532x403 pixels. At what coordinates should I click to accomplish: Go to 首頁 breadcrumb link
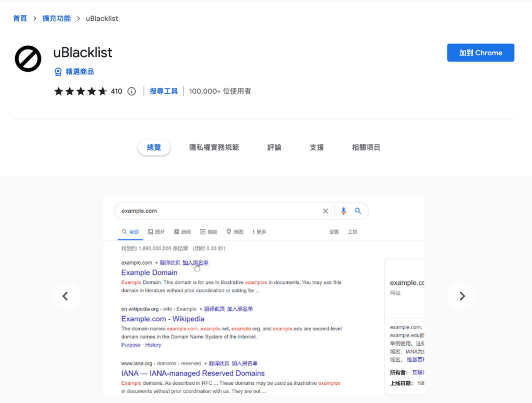[20, 18]
